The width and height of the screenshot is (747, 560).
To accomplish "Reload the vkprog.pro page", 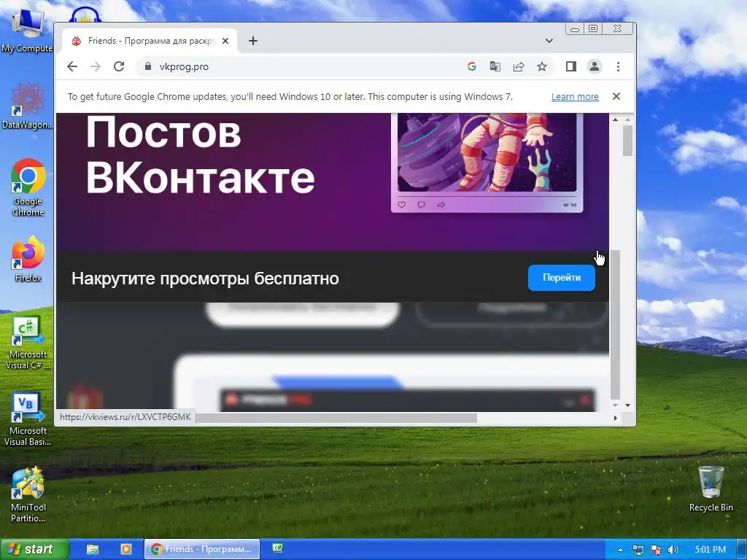I will pos(119,66).
